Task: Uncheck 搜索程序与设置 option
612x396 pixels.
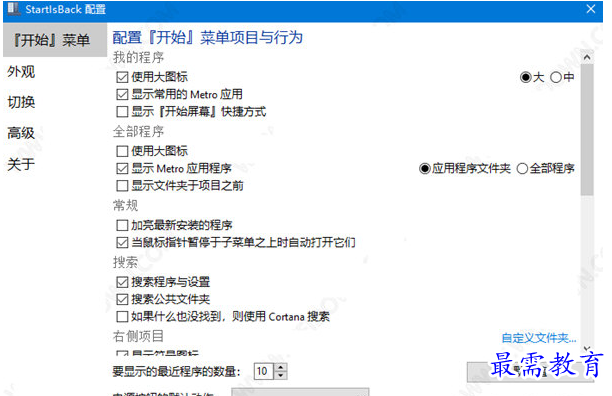Action: coord(122,282)
